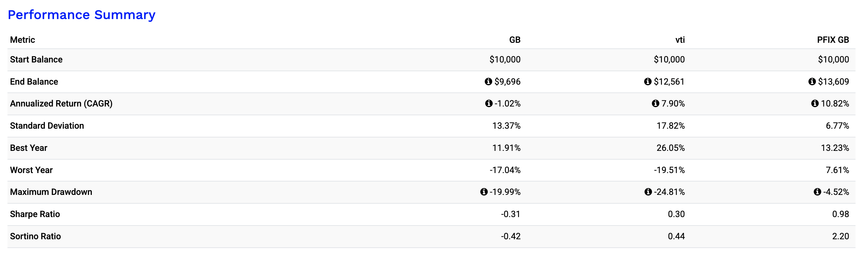This screenshot has height=258, width=868.
Task: Click the Start Balance row label
Action: (x=36, y=60)
